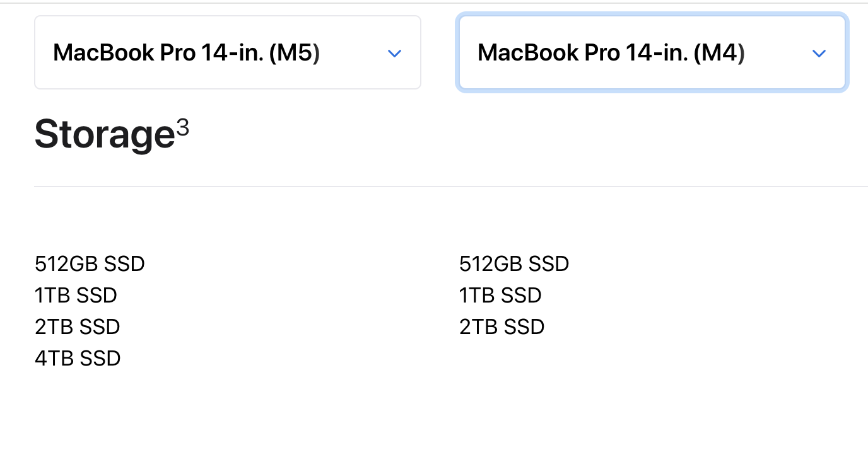Click the blue chevron in the M5 selector
868x450 pixels.
394,54
